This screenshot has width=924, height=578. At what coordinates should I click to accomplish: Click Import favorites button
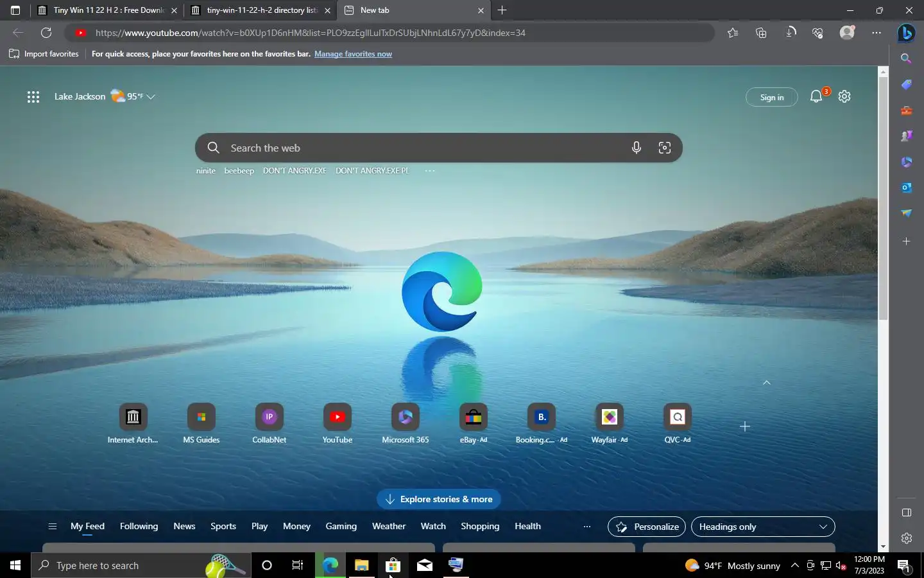(x=44, y=54)
